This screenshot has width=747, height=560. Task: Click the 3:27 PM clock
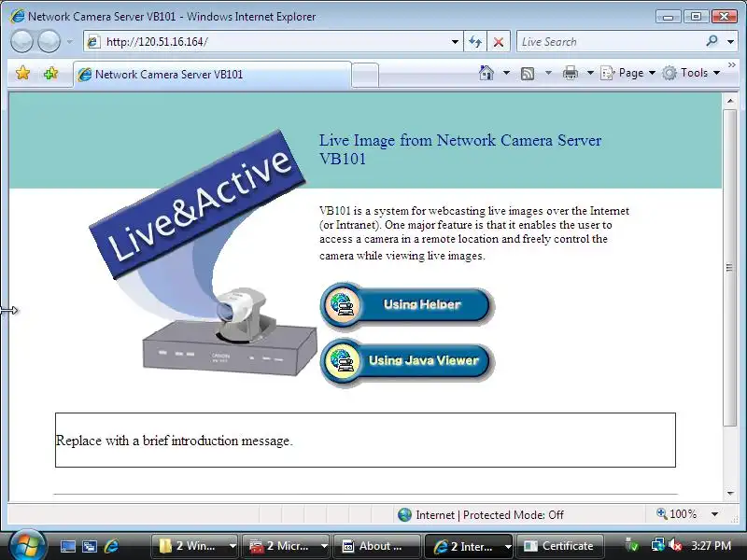pyautogui.click(x=712, y=546)
